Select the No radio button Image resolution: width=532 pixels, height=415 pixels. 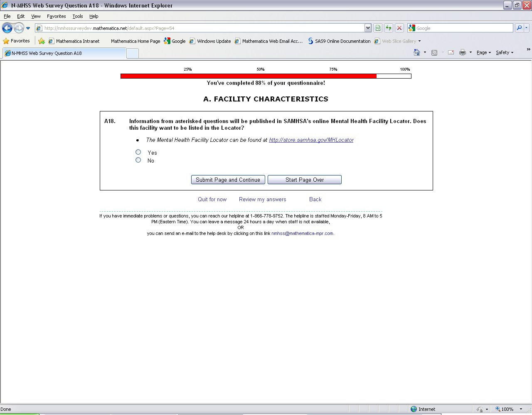pos(138,160)
